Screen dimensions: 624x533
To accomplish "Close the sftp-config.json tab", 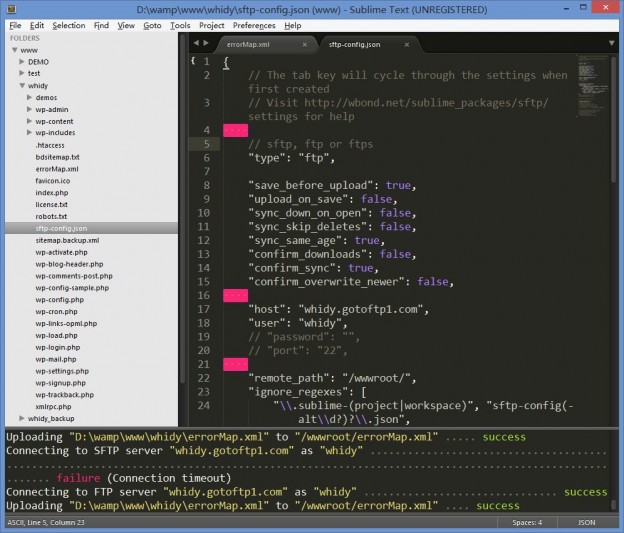I will 407,45.
